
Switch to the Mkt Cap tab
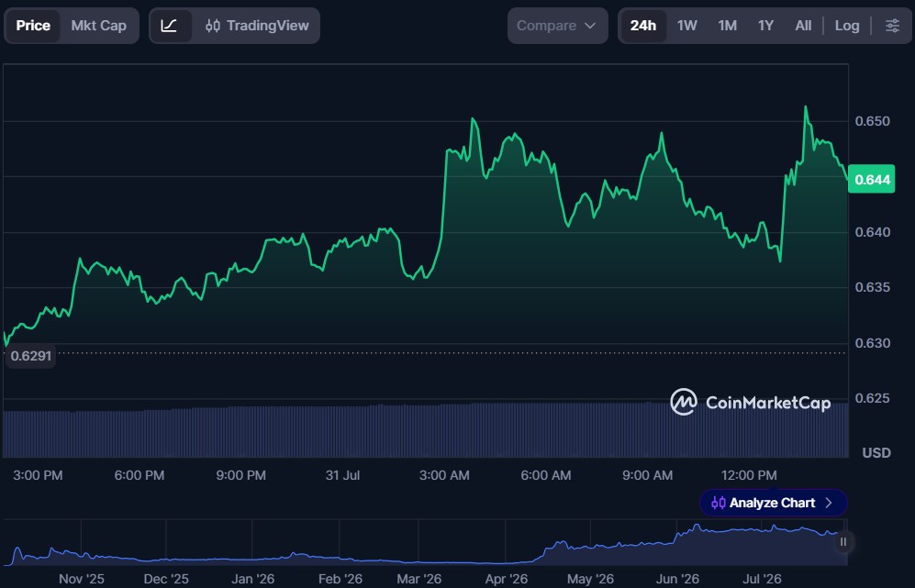click(98, 26)
